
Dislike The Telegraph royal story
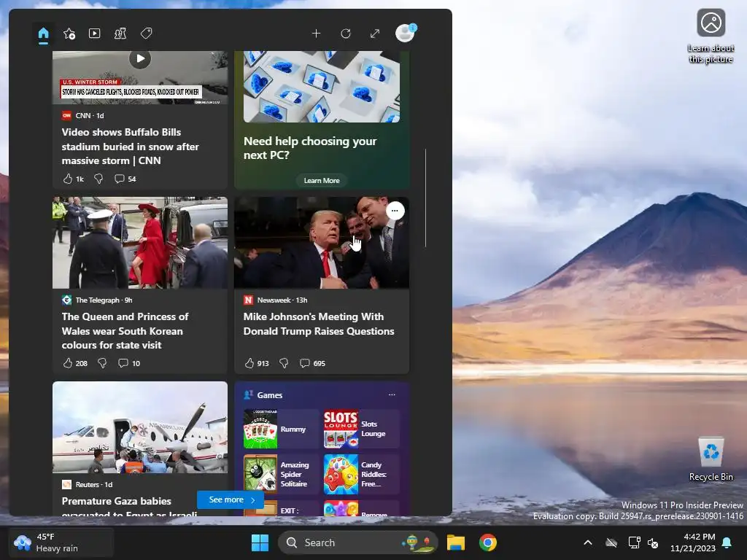[102, 363]
